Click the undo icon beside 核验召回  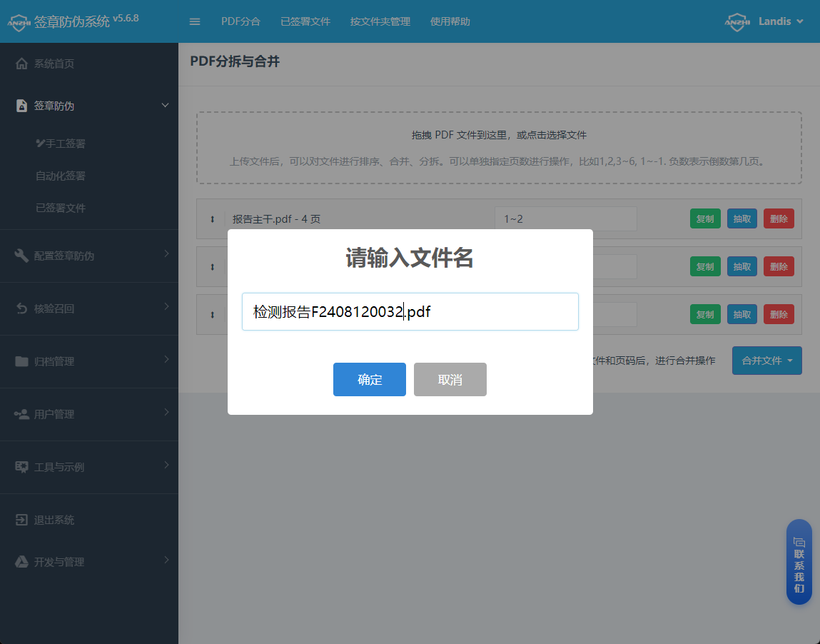point(21,308)
